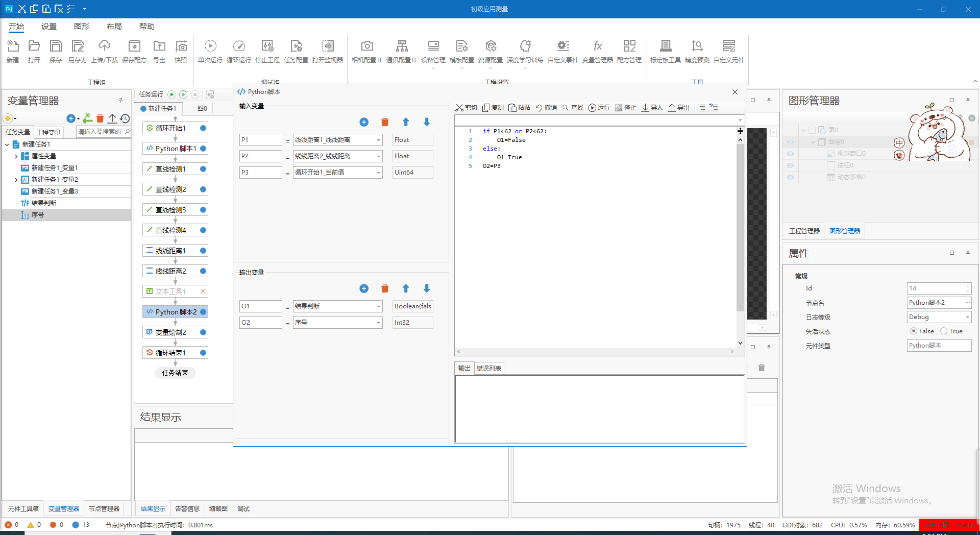The image size is (980, 535).
Task: Open 设置 menu tab
Action: coord(49,27)
